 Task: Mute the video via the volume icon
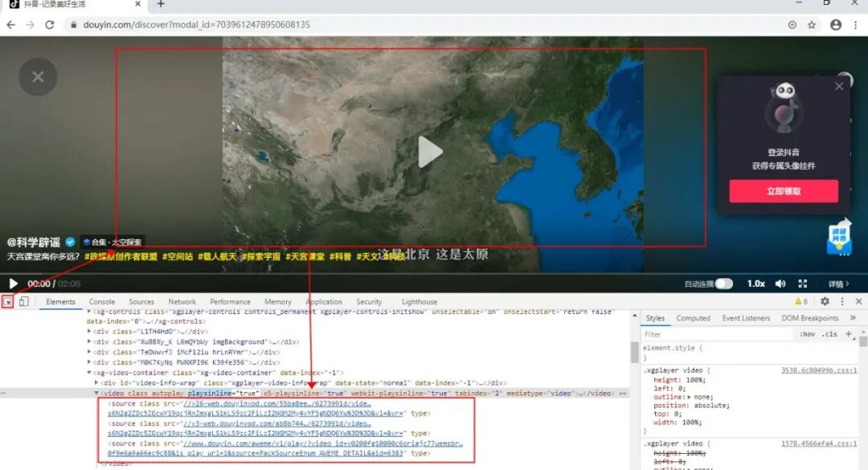(780, 284)
